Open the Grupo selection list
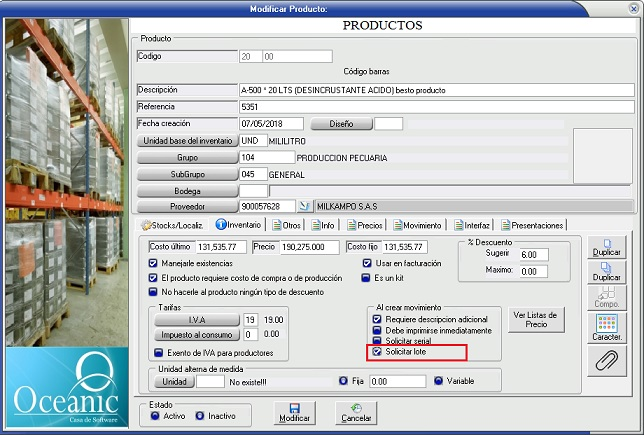 tap(187, 158)
